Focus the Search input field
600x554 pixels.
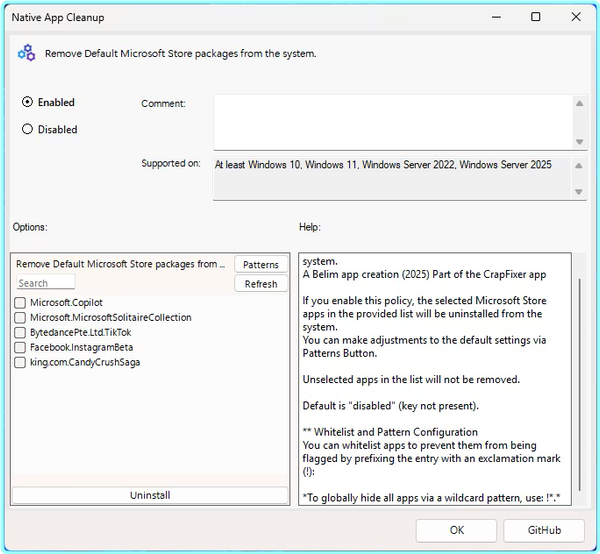(46, 282)
